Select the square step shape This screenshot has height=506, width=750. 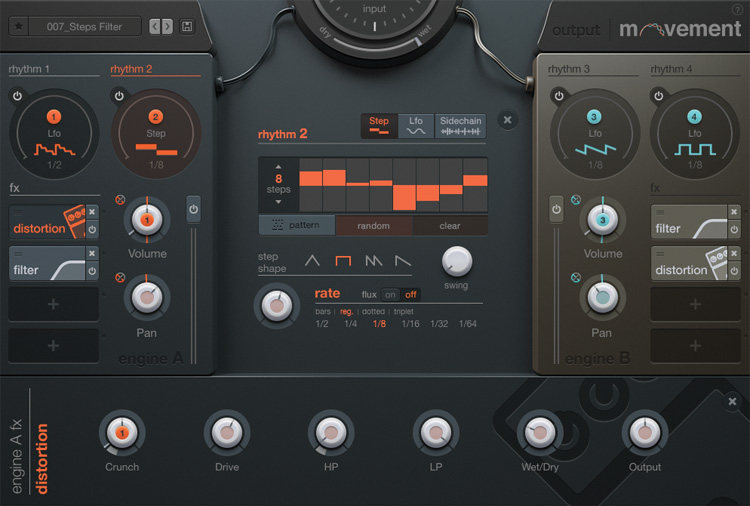(343, 261)
